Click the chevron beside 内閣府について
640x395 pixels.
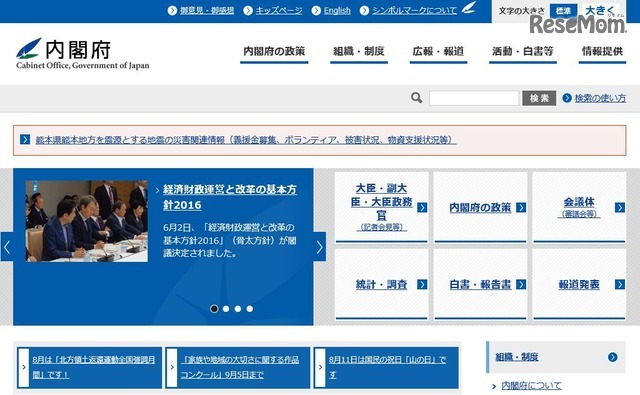[494, 386]
